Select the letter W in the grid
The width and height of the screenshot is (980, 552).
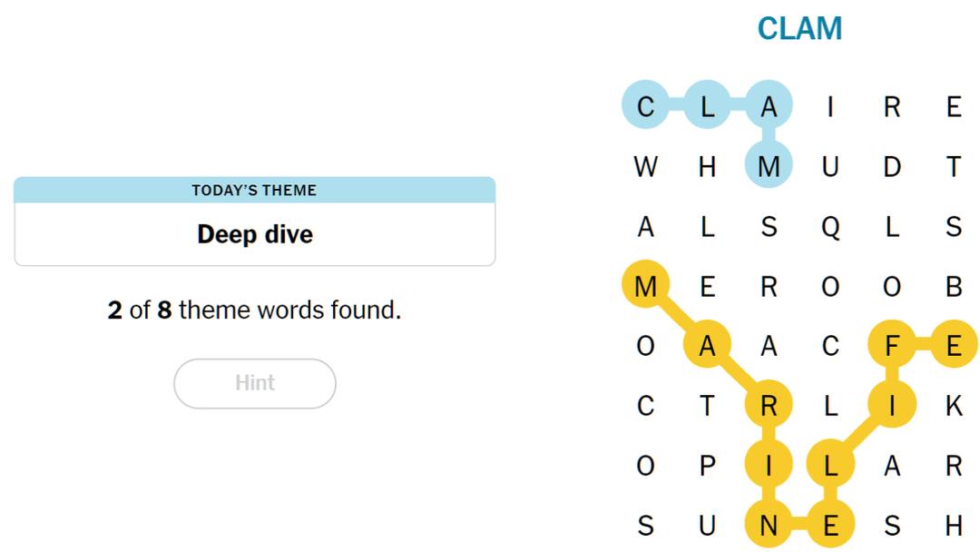coord(645,167)
